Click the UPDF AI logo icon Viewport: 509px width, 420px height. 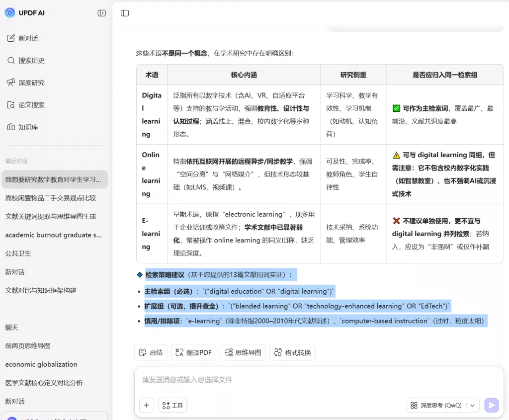10,13
